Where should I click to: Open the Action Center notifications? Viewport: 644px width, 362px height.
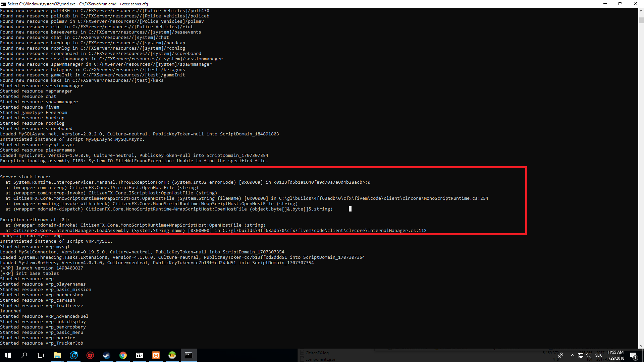[x=634, y=355]
